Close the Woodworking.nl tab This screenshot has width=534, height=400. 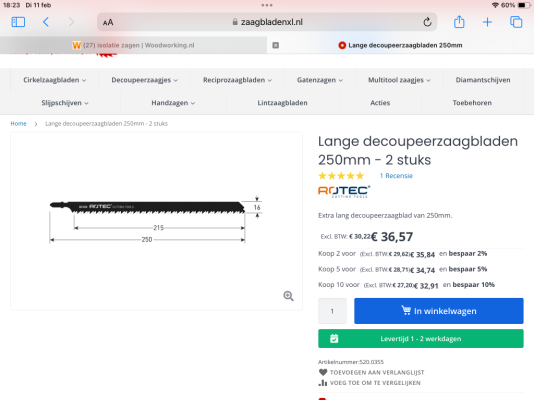[276, 45]
